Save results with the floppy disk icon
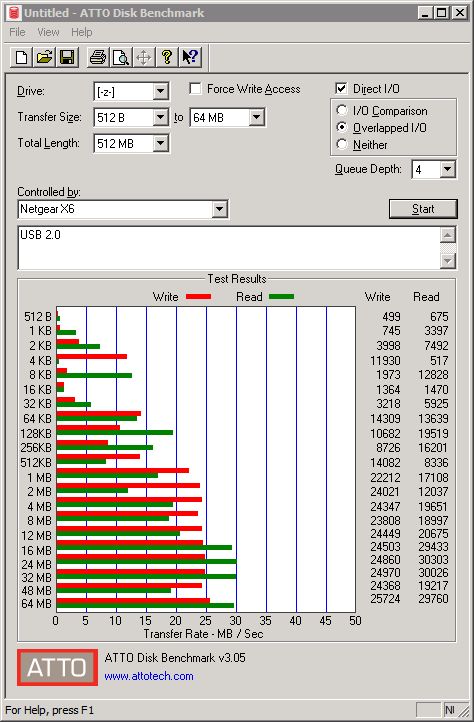This screenshot has width=474, height=722. [x=67, y=58]
